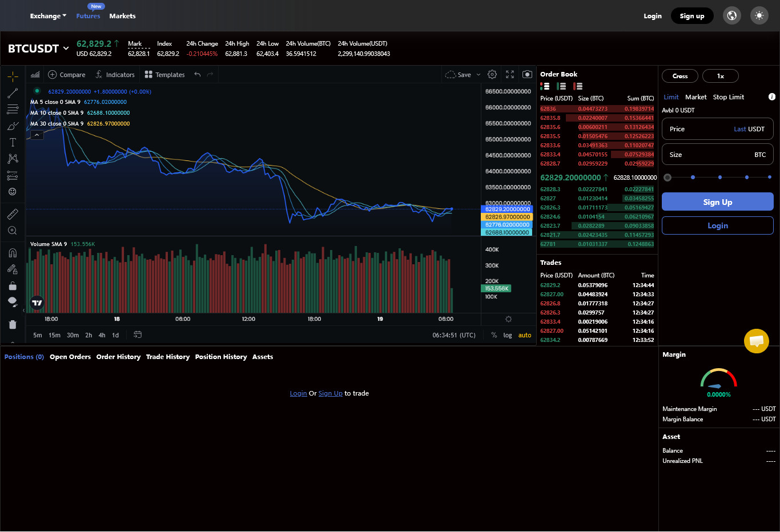Click Compare to add a symbol

pyautogui.click(x=67, y=75)
